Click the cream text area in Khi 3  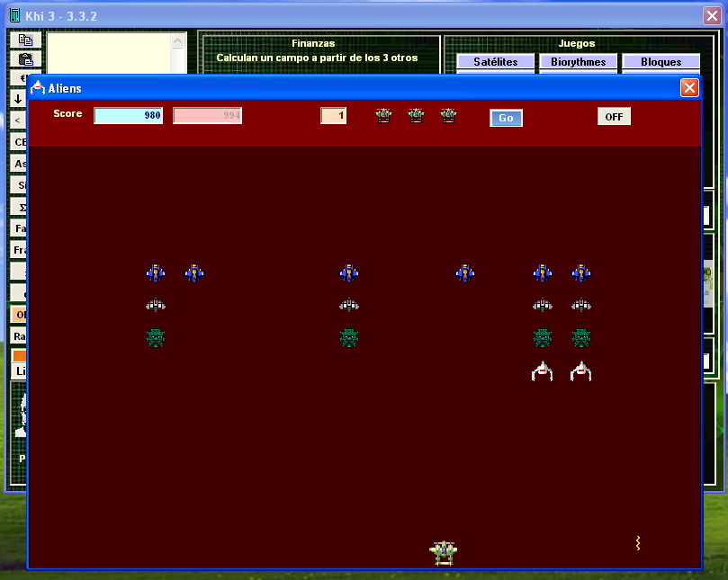tap(109, 53)
